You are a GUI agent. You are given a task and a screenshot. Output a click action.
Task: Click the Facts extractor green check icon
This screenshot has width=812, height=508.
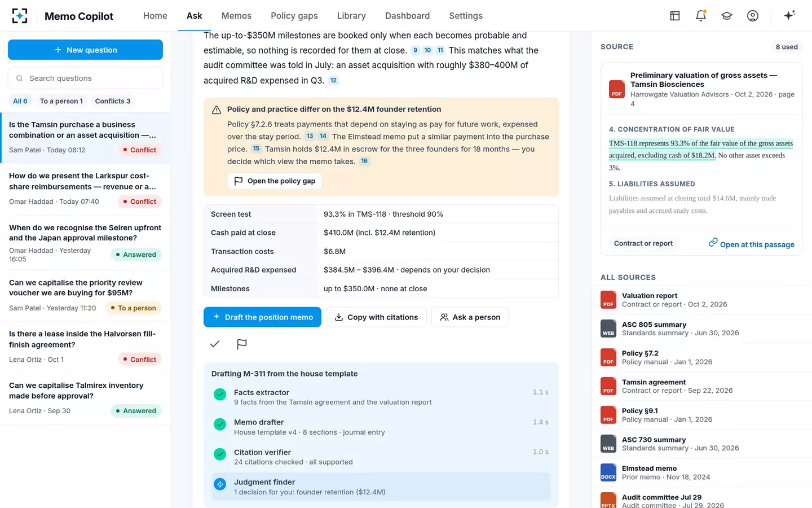click(x=220, y=395)
